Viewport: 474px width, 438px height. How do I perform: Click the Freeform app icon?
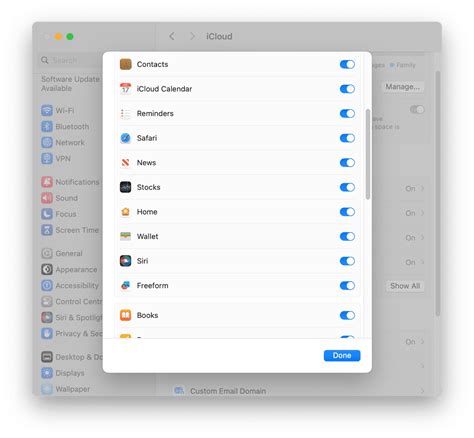click(x=126, y=286)
